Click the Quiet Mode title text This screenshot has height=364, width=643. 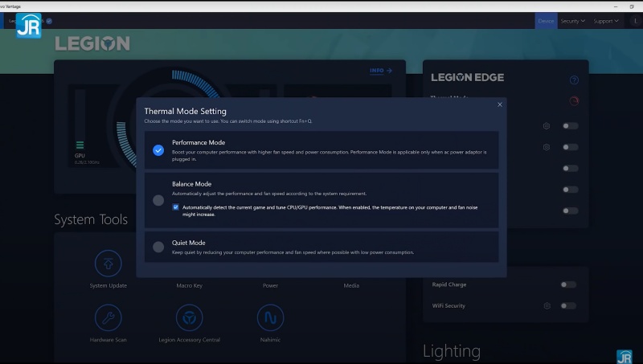[189, 243]
